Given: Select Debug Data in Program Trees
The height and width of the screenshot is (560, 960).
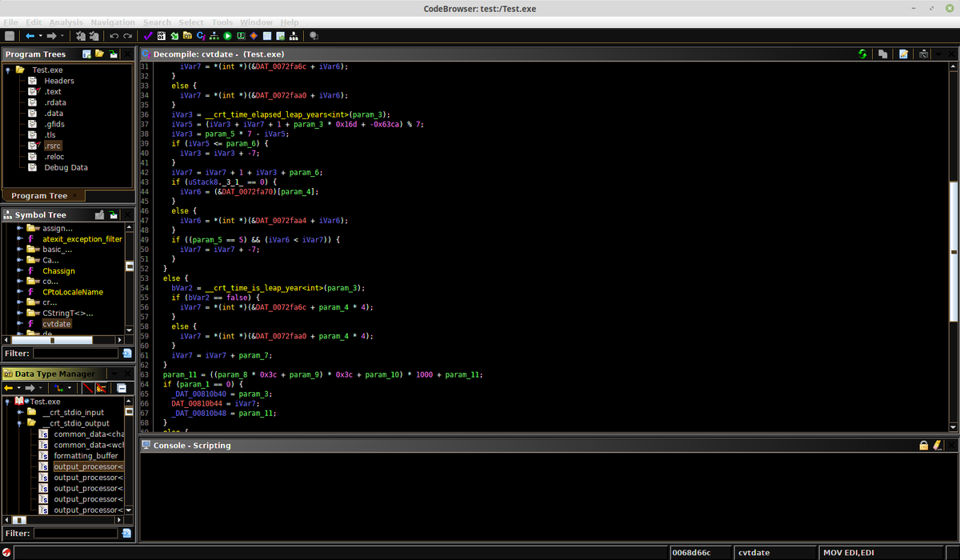Looking at the screenshot, I should pos(66,167).
